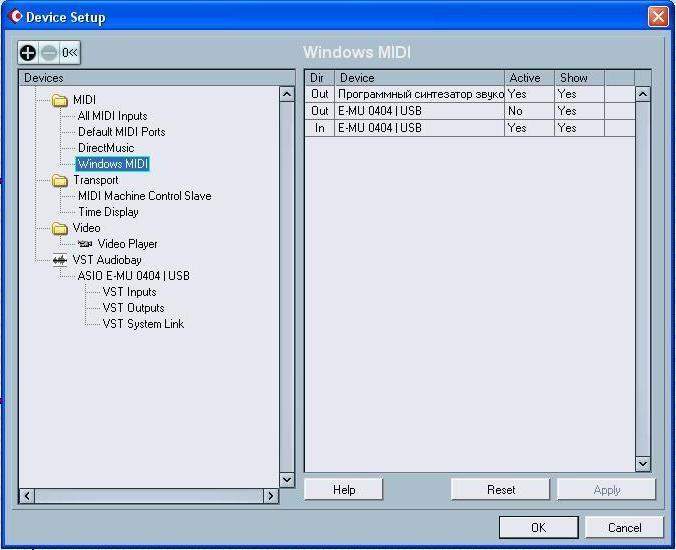Toggle Show for Программный синтезатор row
This screenshot has width=676, height=550.
(x=579, y=94)
